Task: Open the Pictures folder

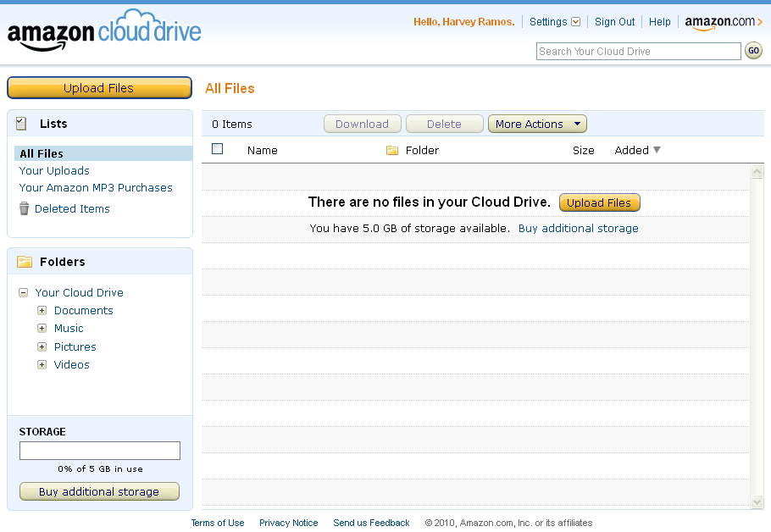Action: pyautogui.click(x=75, y=346)
